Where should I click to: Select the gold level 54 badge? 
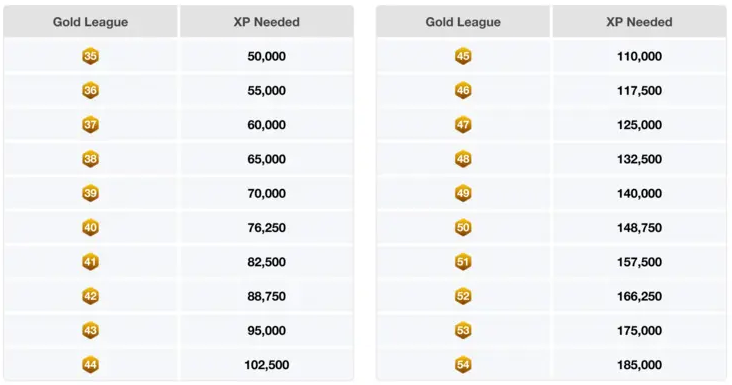click(463, 364)
